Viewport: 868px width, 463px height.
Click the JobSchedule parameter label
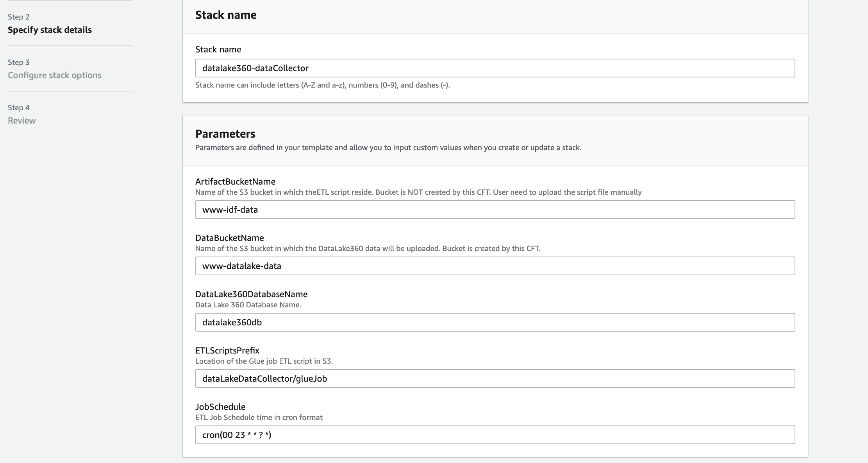[220, 407]
